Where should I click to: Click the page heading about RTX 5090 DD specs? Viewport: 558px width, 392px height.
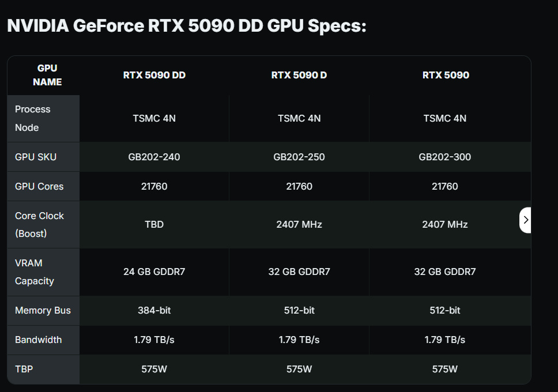point(186,26)
